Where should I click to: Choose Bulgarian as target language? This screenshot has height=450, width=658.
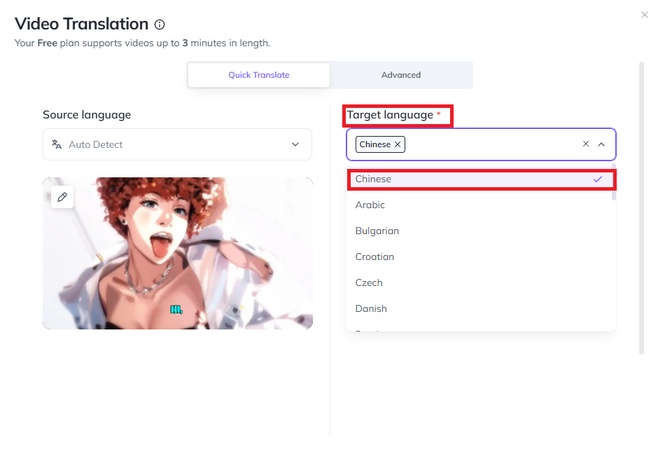click(377, 231)
